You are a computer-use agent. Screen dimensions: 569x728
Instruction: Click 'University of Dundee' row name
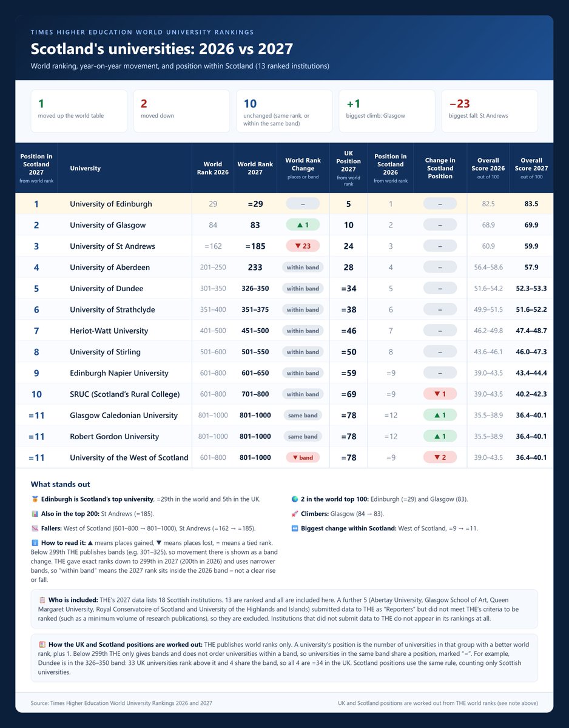coord(106,289)
